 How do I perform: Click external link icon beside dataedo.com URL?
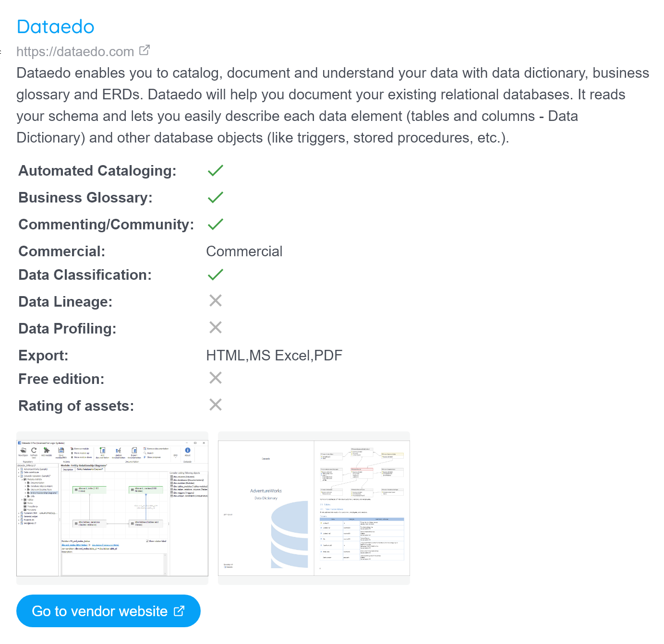tap(145, 50)
